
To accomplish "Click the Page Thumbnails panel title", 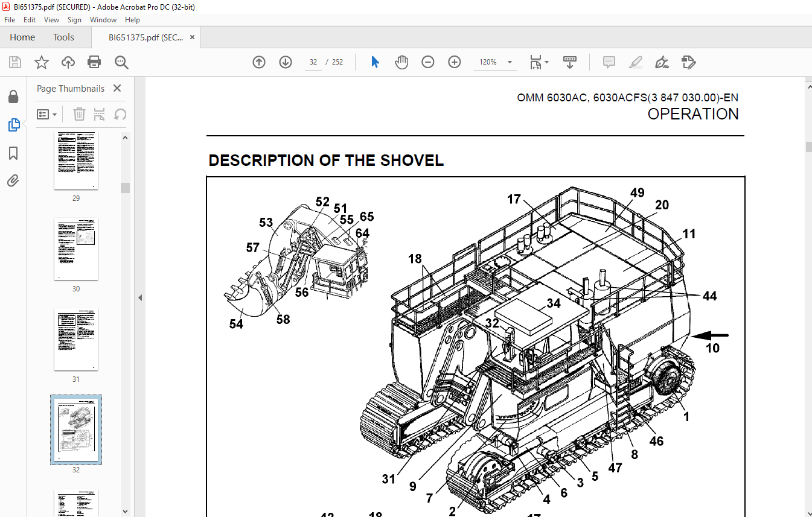I will [x=71, y=88].
